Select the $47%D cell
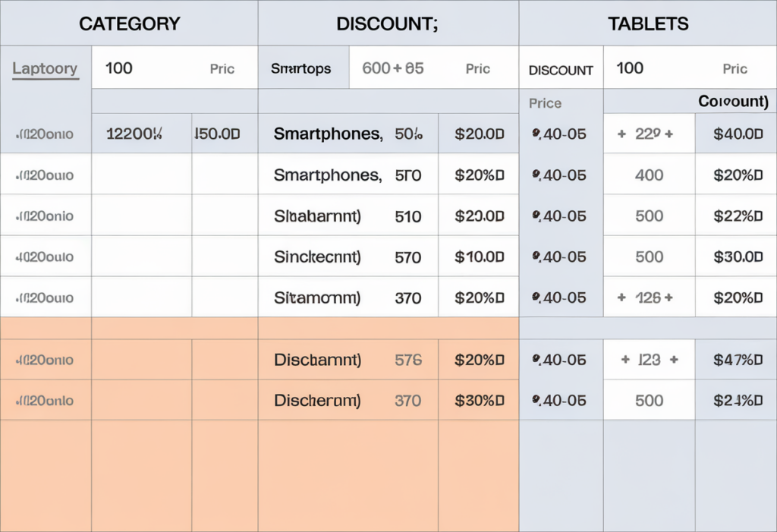Viewport: 777px width, 532px height. point(738,360)
